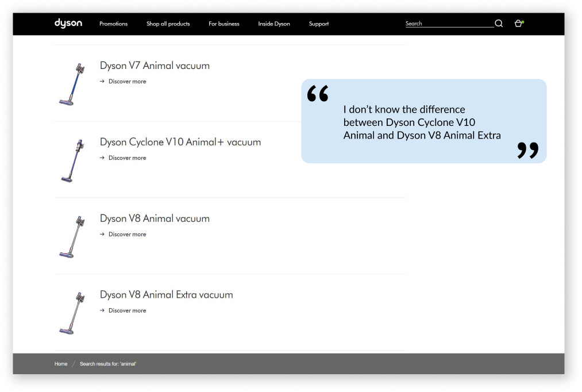Click the arrow beside V8 Animal vacuum Discover more

coord(102,235)
